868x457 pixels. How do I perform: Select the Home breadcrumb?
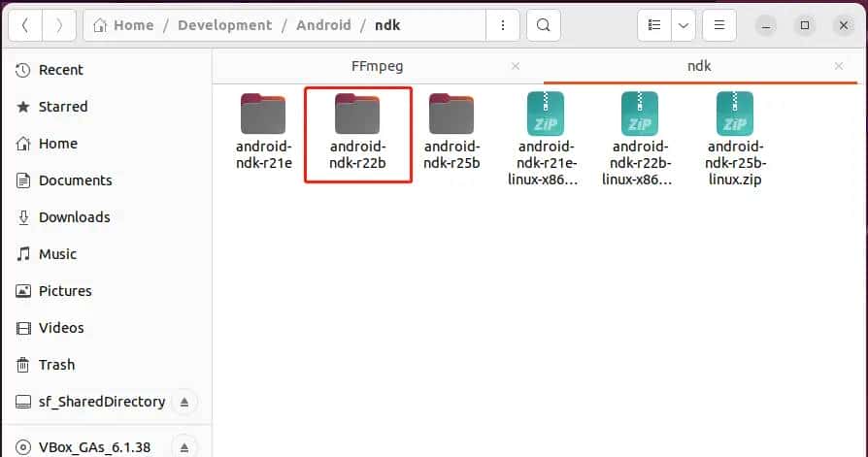[x=123, y=25]
